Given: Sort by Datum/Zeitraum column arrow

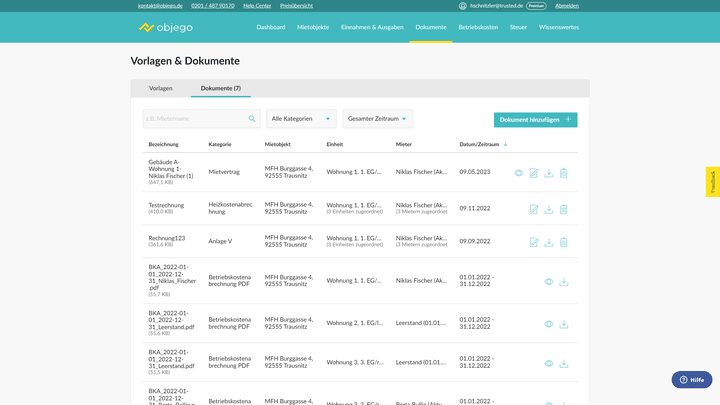Looking at the screenshot, I should click(505, 145).
